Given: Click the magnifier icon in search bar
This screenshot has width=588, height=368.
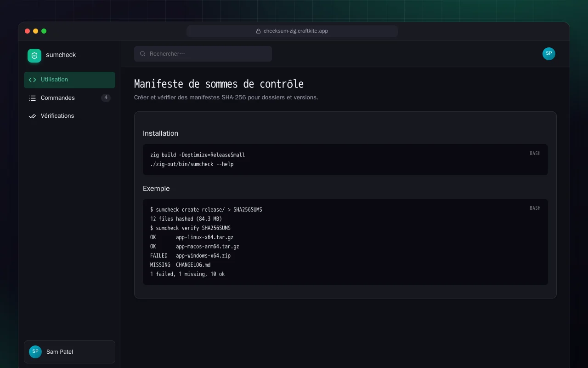Looking at the screenshot, I should tap(143, 54).
